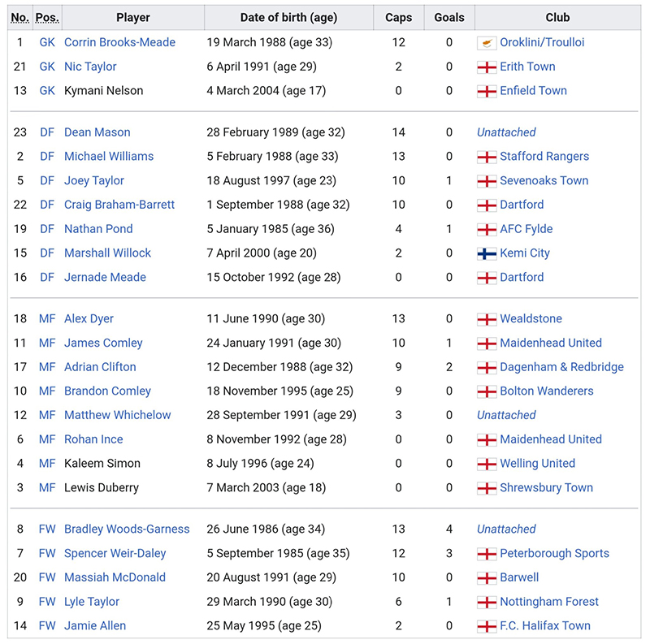Click the England flag beside Shrewsbury Town
Image resolution: width=650 pixels, height=644 pixels.
(x=487, y=488)
